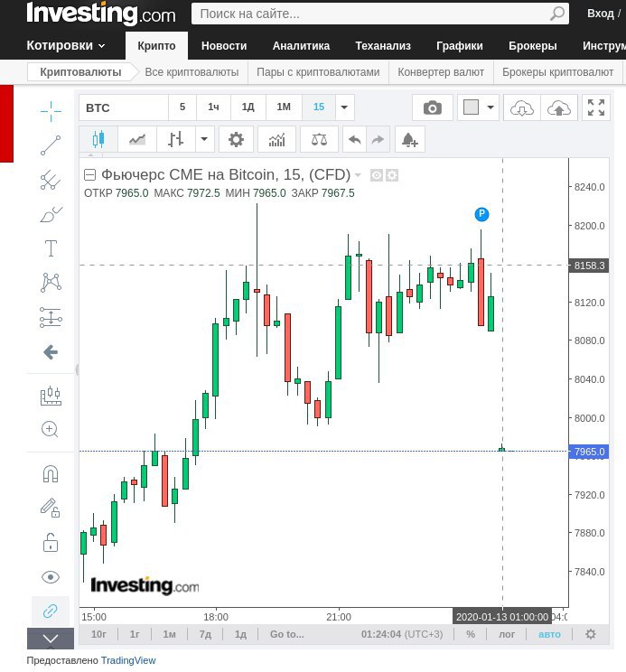Open Брокеры menu item
The height and width of the screenshot is (672, 626).
pyautogui.click(x=533, y=45)
